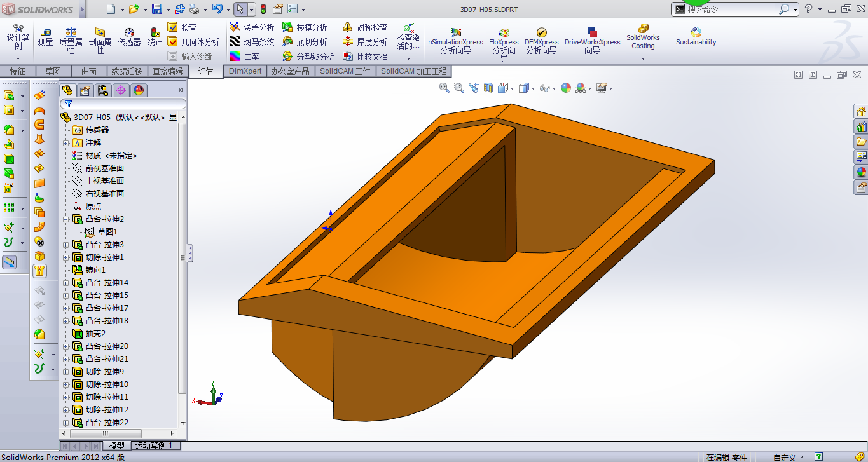Collapse the 凸台-拉伸2 tree node
This screenshot has height=462, width=868.
pos(66,219)
